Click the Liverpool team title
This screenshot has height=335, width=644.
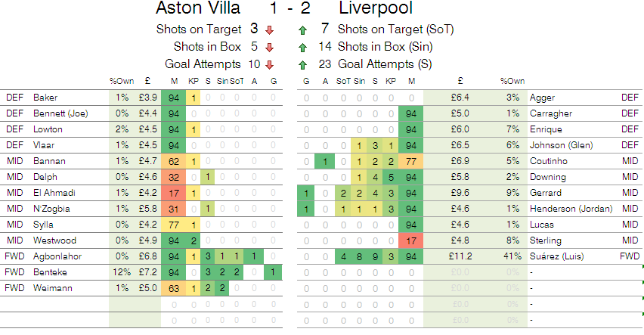pos(376,8)
